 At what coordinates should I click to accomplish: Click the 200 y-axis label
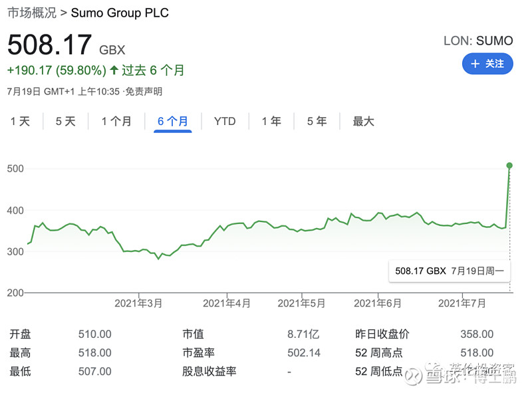point(15,293)
